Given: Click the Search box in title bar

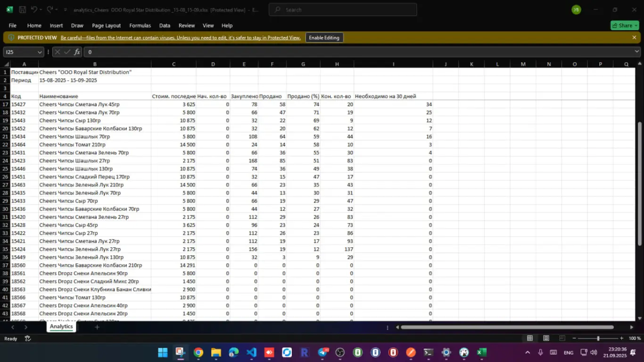Looking at the screenshot, I should pos(343,9).
